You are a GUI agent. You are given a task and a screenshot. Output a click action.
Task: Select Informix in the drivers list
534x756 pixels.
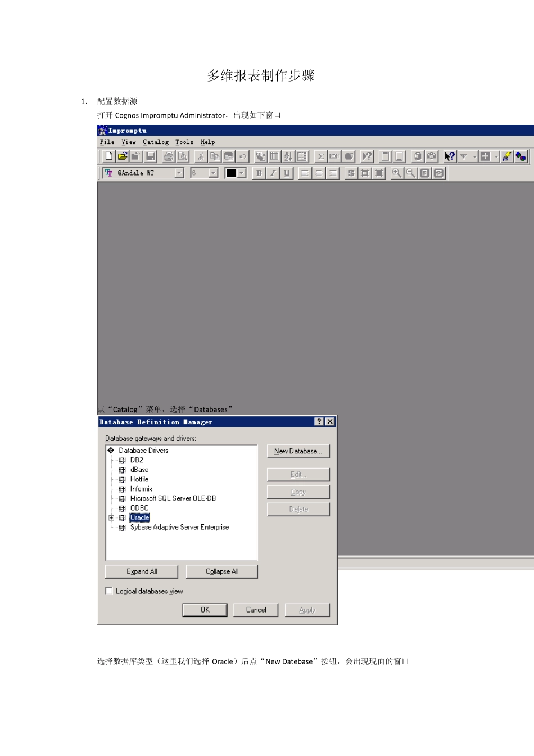pos(141,489)
